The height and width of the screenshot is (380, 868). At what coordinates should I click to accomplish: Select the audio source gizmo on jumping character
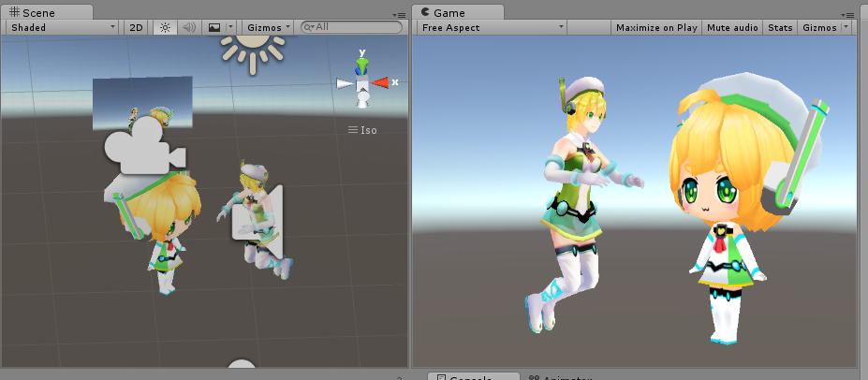(258, 221)
